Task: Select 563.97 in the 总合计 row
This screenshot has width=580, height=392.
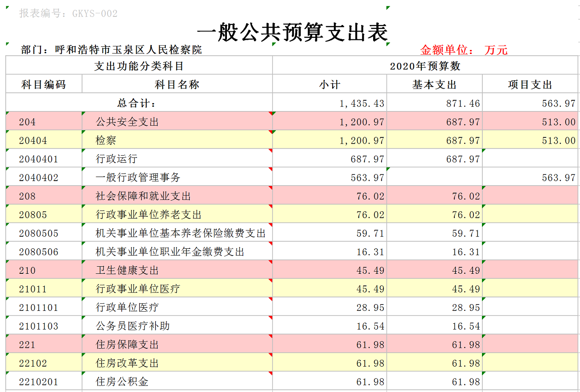Action: 559,103
